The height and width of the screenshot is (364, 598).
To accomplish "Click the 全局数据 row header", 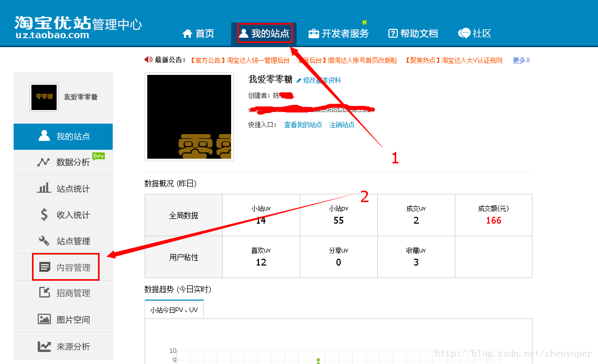I will click(x=183, y=215).
